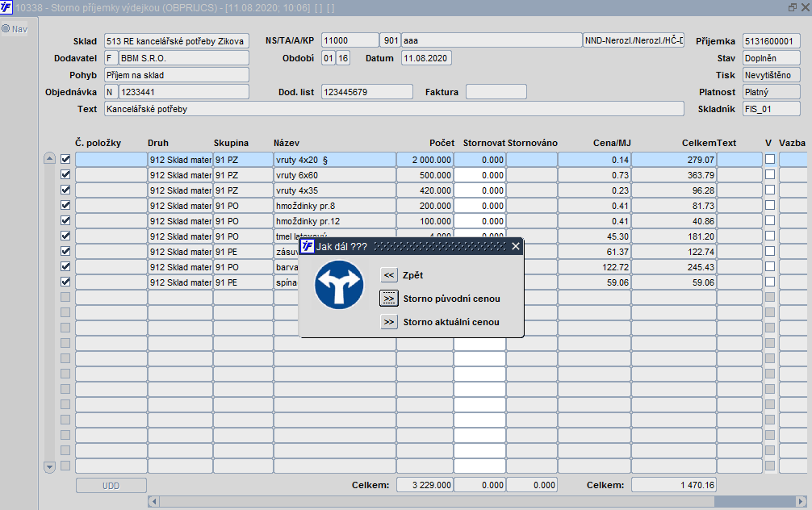Click the NS field 11000

(350, 41)
